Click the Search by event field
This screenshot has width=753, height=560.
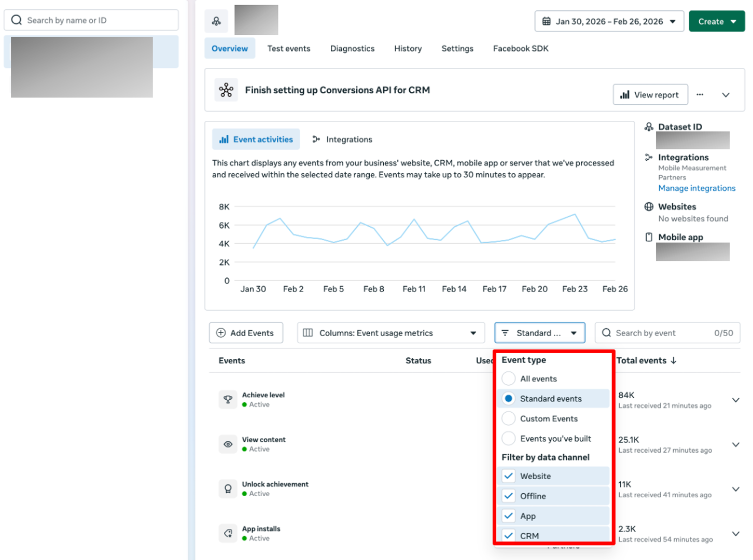tap(667, 333)
